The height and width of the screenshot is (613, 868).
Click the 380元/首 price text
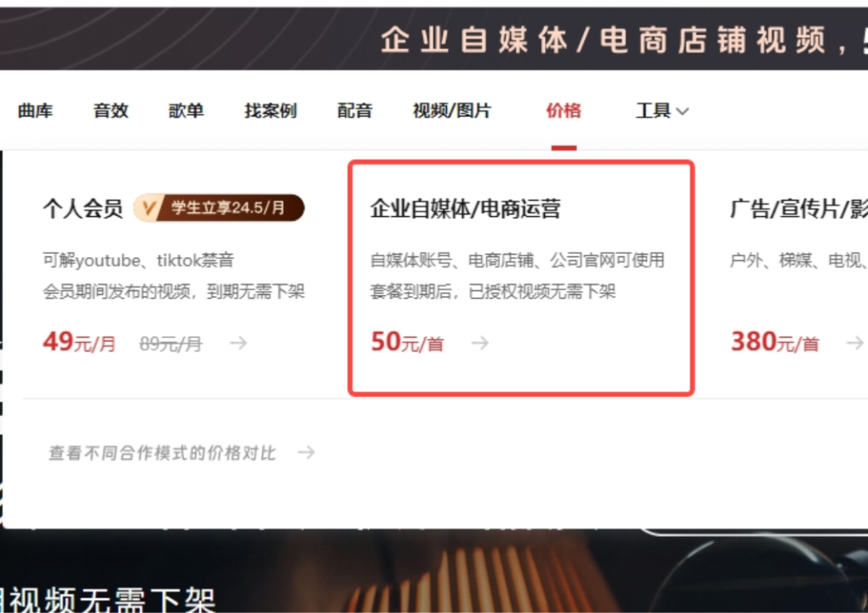(775, 342)
